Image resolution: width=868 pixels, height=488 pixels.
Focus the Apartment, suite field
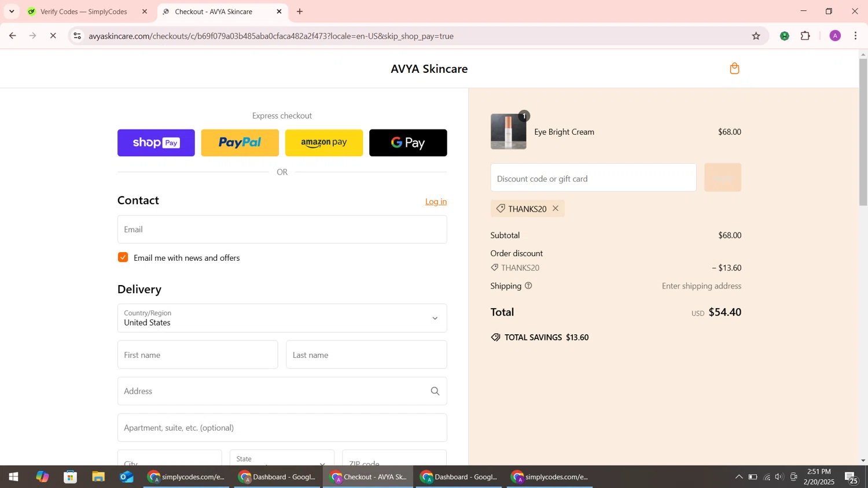[x=282, y=428]
